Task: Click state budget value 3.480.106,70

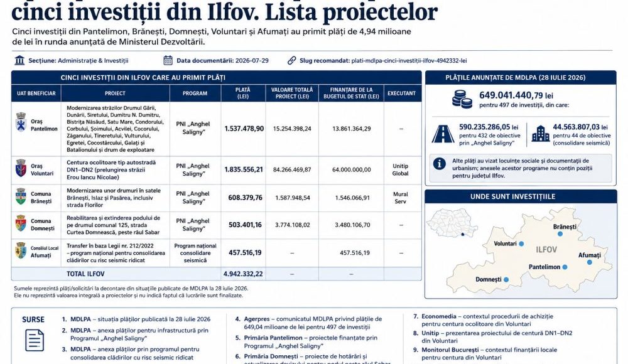Action: (352, 225)
